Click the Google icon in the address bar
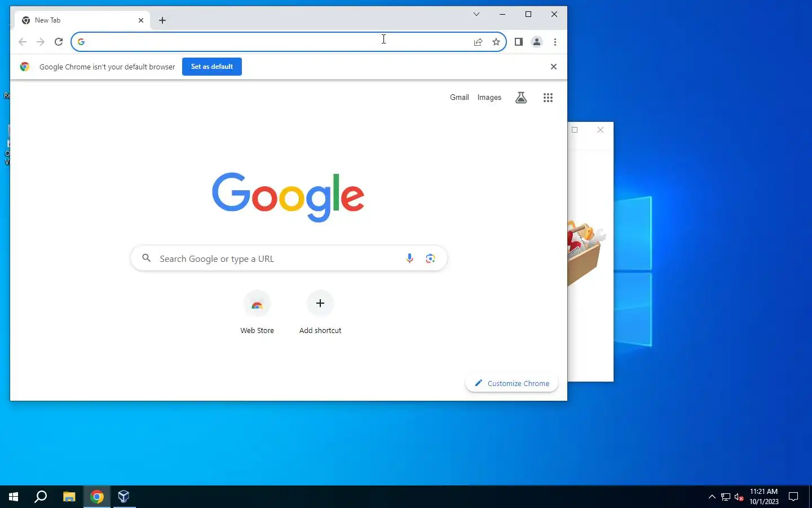The image size is (812, 508). pos(81,42)
